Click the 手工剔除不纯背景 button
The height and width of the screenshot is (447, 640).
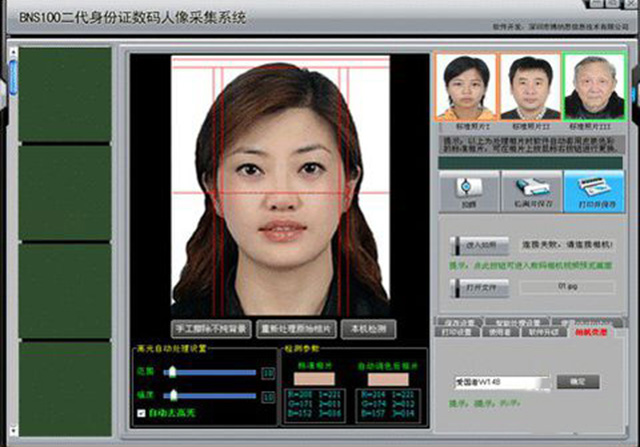click(x=213, y=327)
